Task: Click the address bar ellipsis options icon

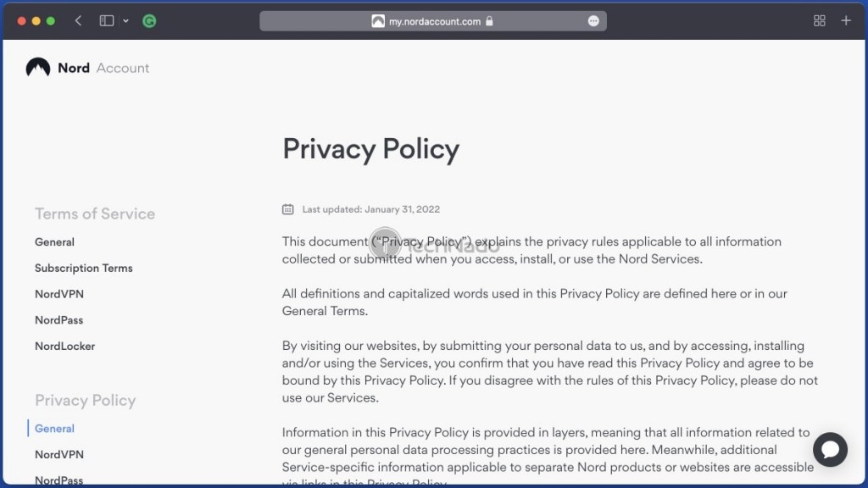Action: pyautogui.click(x=593, y=21)
